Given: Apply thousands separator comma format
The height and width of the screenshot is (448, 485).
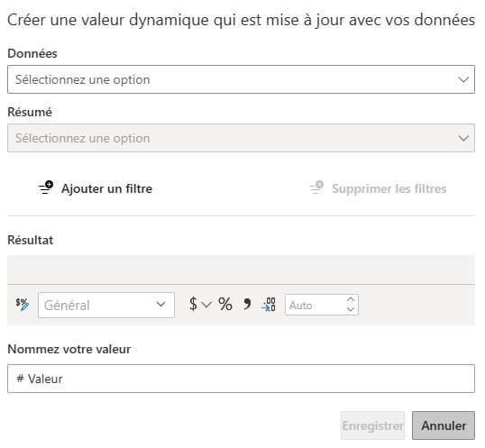Looking at the screenshot, I should tap(247, 305).
